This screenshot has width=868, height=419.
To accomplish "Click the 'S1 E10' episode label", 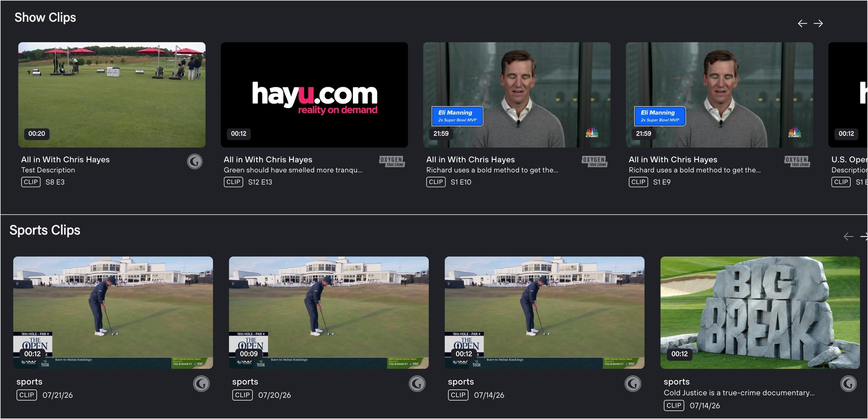I will 461,182.
